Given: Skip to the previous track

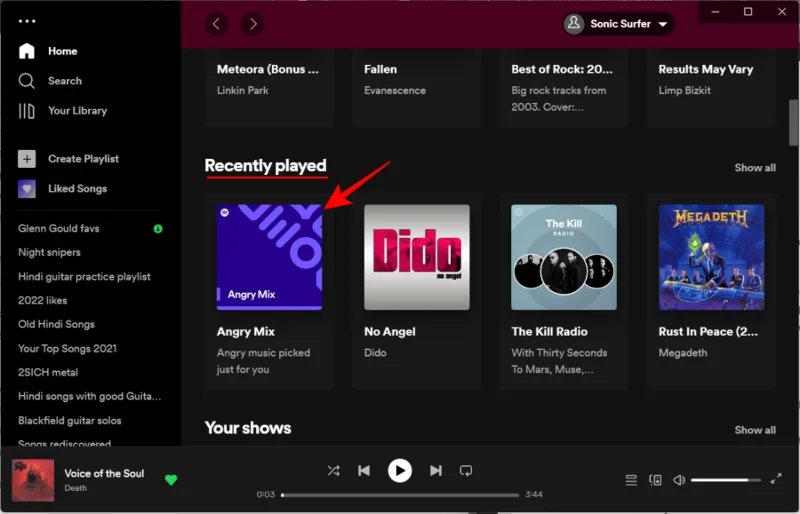Looking at the screenshot, I should [x=364, y=470].
